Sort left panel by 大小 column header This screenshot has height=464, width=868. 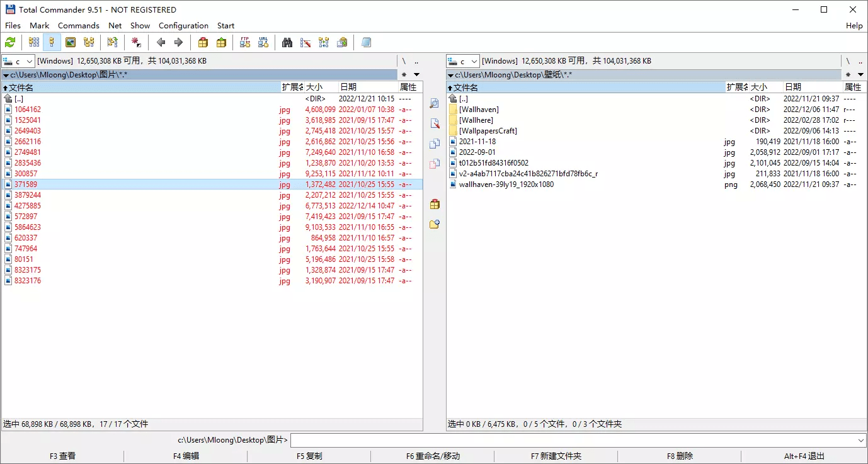point(321,87)
